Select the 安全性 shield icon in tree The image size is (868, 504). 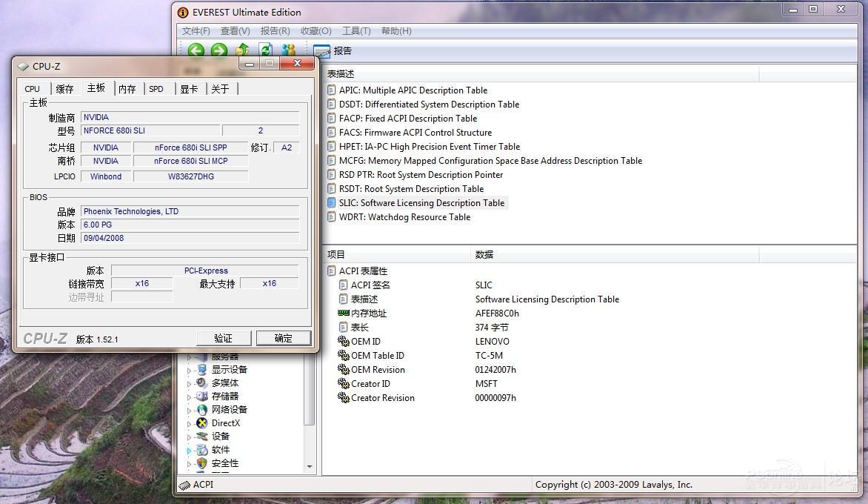[x=202, y=463]
